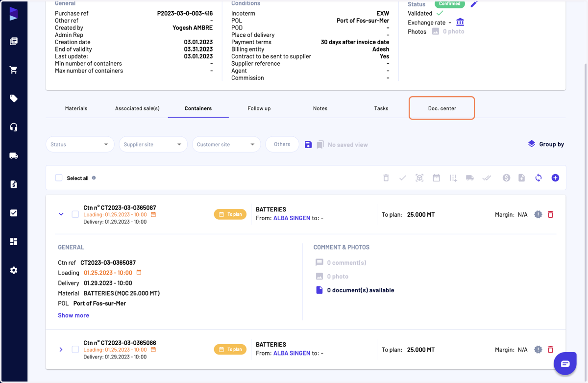Click the add column split toolbar icon
Image resolution: width=588 pixels, height=383 pixels.
pyautogui.click(x=453, y=178)
